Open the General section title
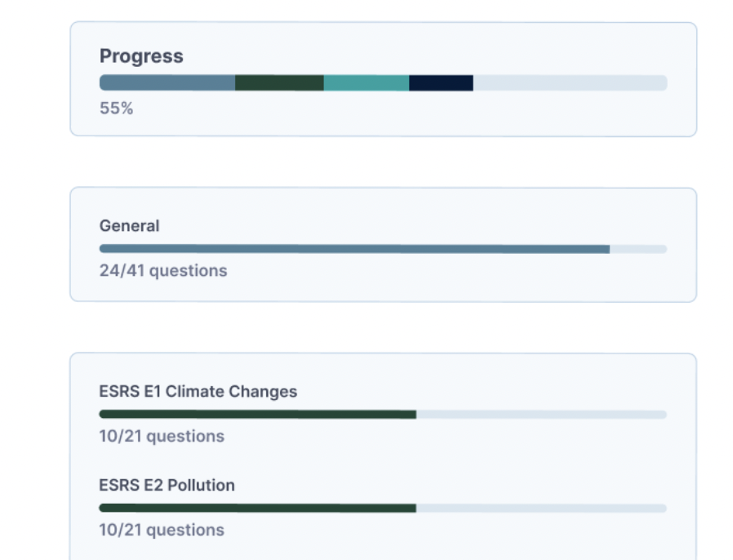The width and height of the screenshot is (733, 560). (129, 226)
